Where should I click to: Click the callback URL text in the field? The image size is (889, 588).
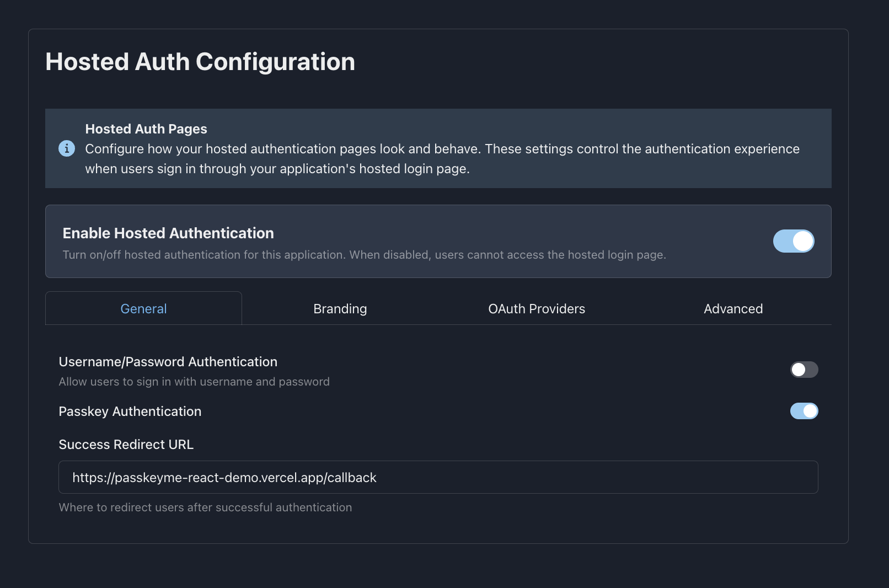[224, 478]
